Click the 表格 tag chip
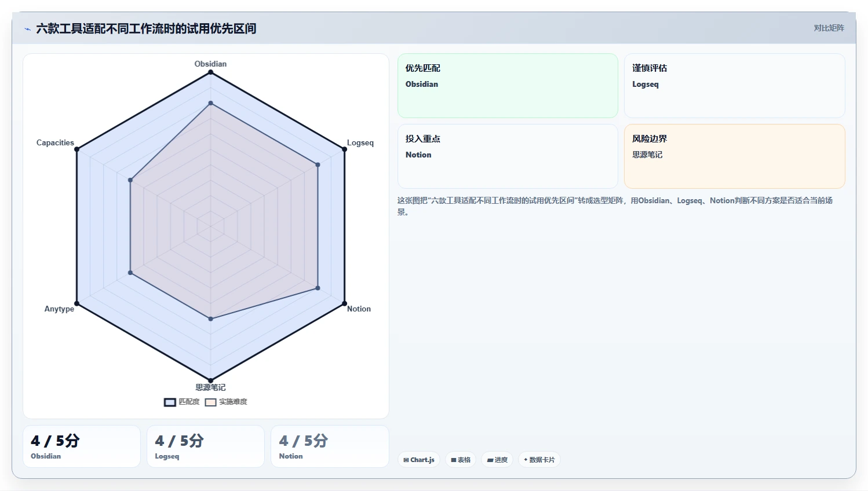Screen dimensions: 868x491 (x=461, y=460)
